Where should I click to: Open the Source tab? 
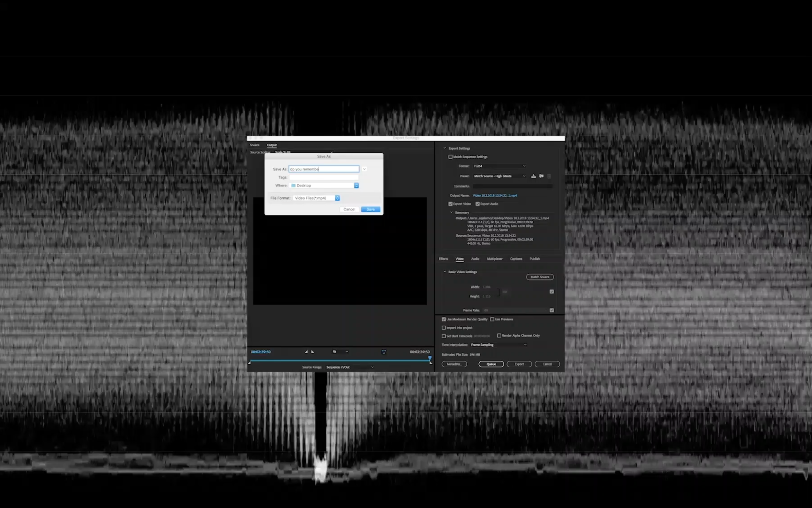(x=254, y=145)
